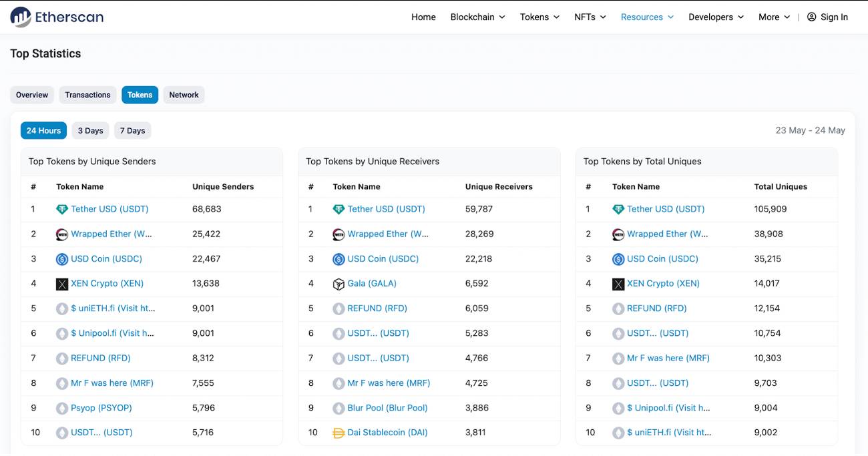
Task: Click Wrapped Ether icon in Total Uniques table
Action: point(618,234)
